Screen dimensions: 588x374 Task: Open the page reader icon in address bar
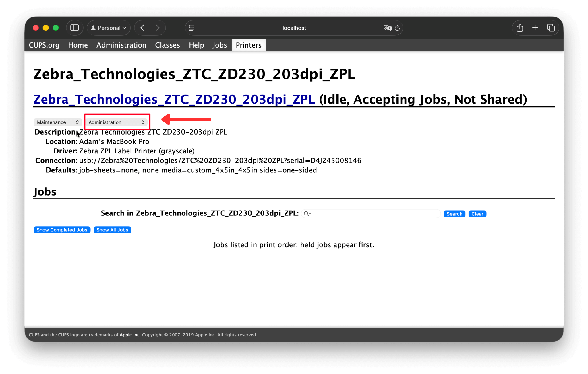[x=192, y=28]
